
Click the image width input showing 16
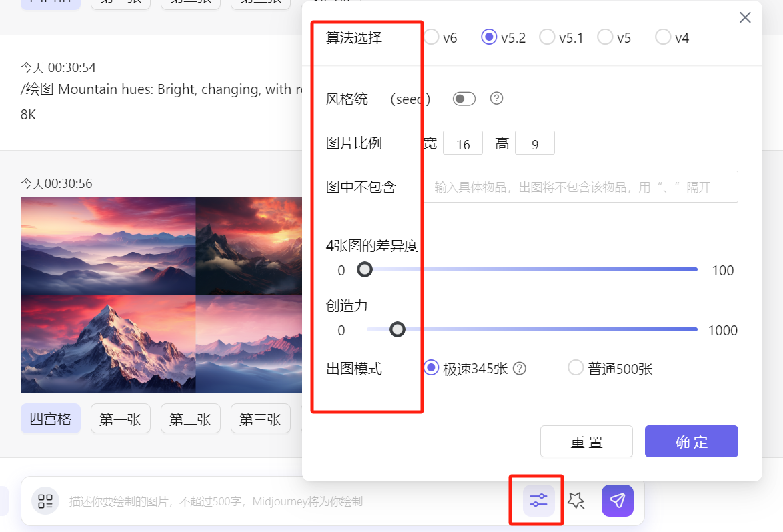click(x=463, y=143)
